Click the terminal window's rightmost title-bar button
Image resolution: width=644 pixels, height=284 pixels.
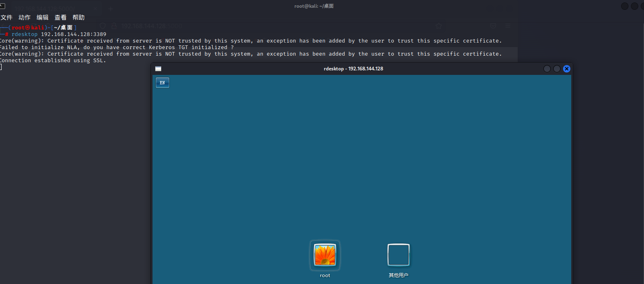(x=643, y=6)
